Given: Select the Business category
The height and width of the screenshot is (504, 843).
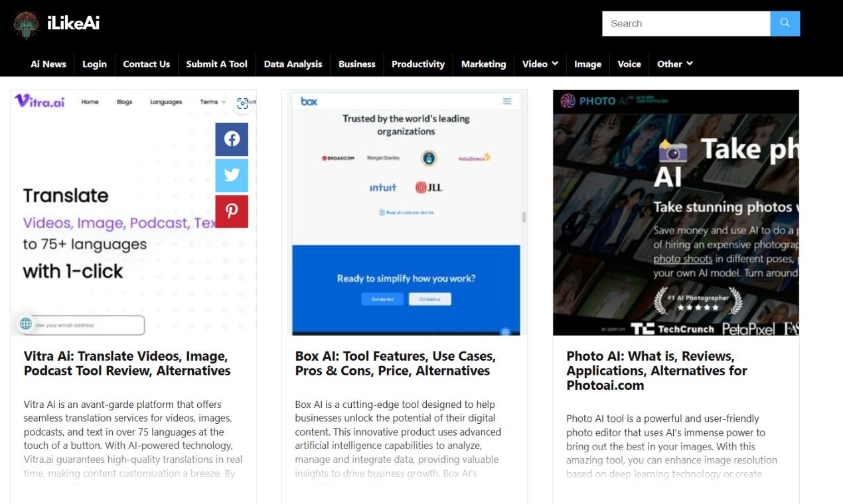Looking at the screenshot, I should pos(356,64).
